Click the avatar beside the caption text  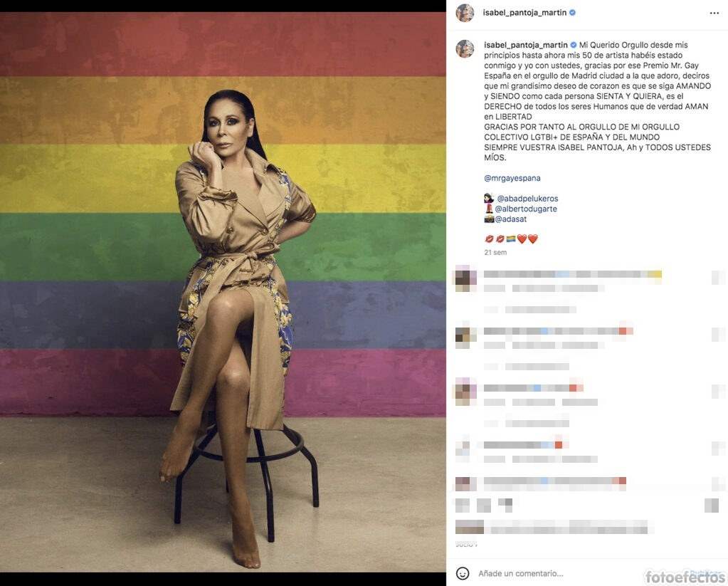point(465,49)
